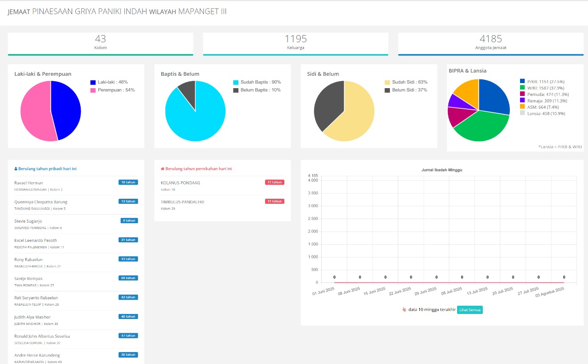588x364 pixels.
Task: Click the home icon beside wedding anniversary heading
Action: (163, 169)
